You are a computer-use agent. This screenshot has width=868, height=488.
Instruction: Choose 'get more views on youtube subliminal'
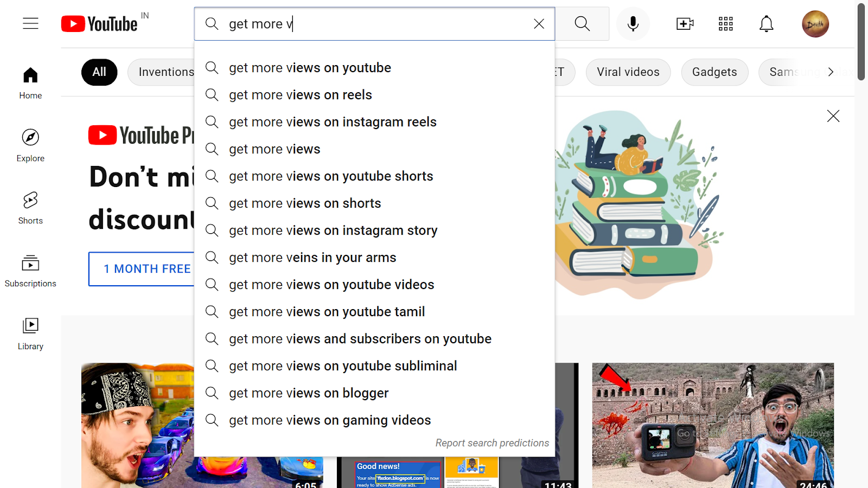tap(374, 366)
